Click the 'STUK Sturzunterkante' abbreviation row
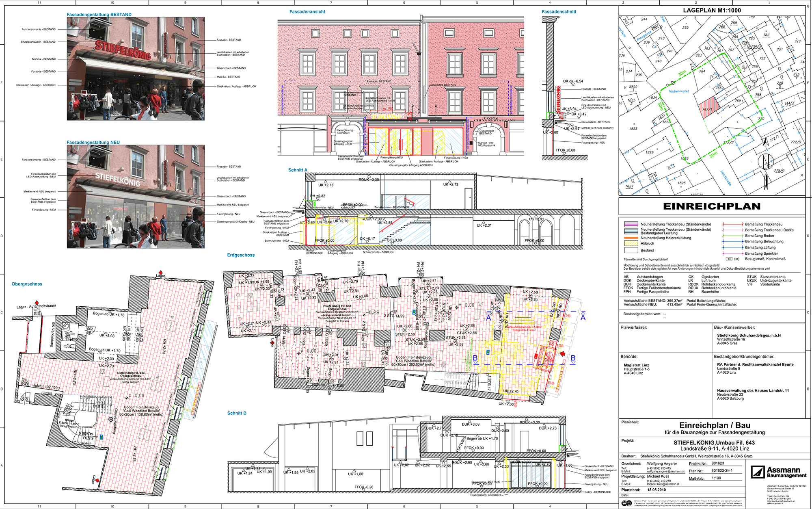812x509 pixels. 766,277
